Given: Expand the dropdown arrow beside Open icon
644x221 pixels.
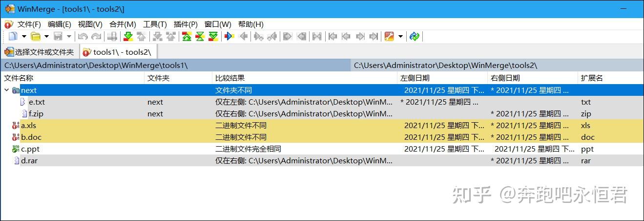Looking at the screenshot, I should (46, 36).
